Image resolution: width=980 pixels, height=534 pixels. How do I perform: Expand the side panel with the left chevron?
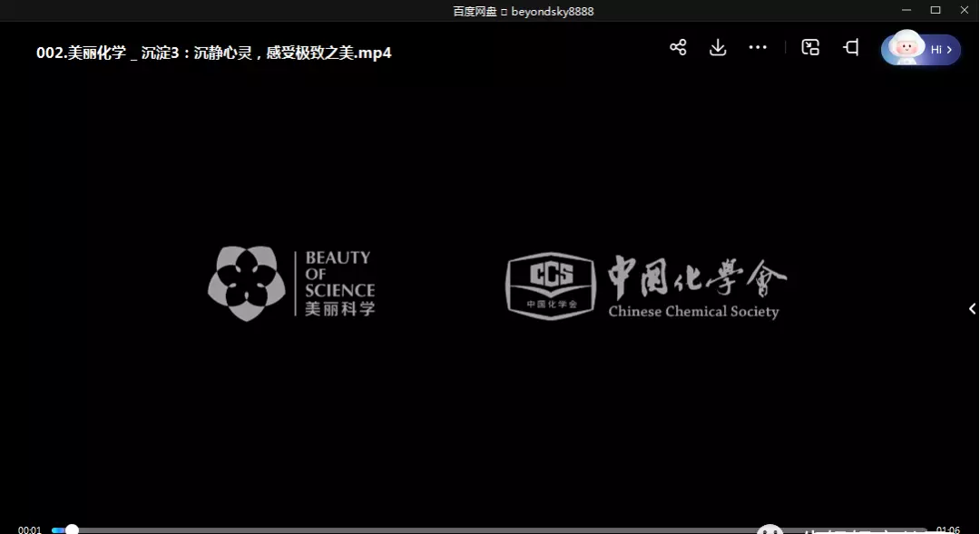[972, 308]
